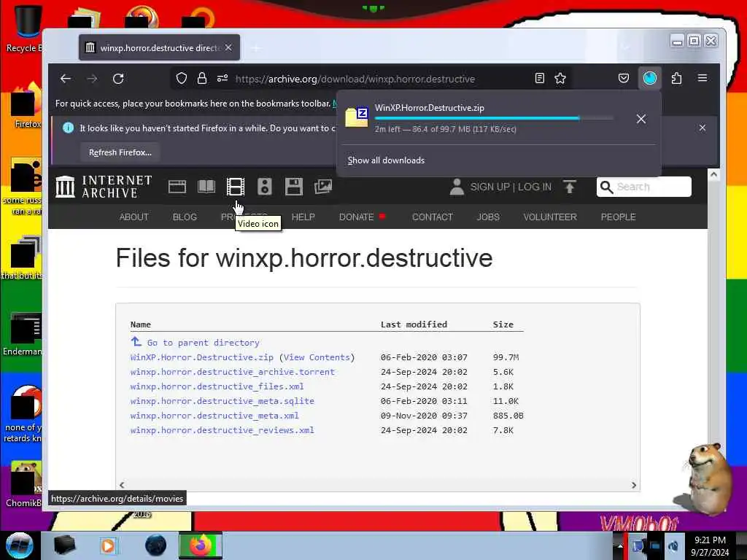The image size is (747, 560).
Task: Open the Internet Archive Video film icon
Action: (236, 187)
